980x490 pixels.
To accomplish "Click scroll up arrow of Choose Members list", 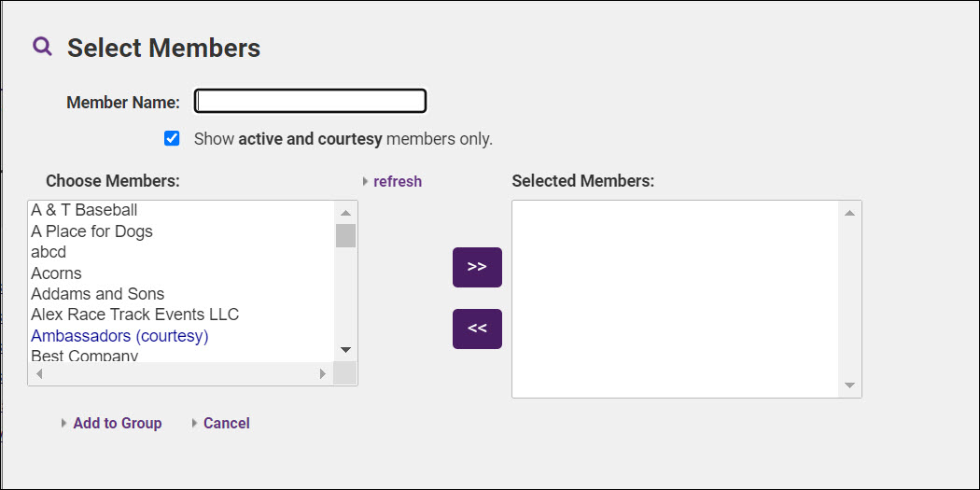I will pyautogui.click(x=345, y=212).
